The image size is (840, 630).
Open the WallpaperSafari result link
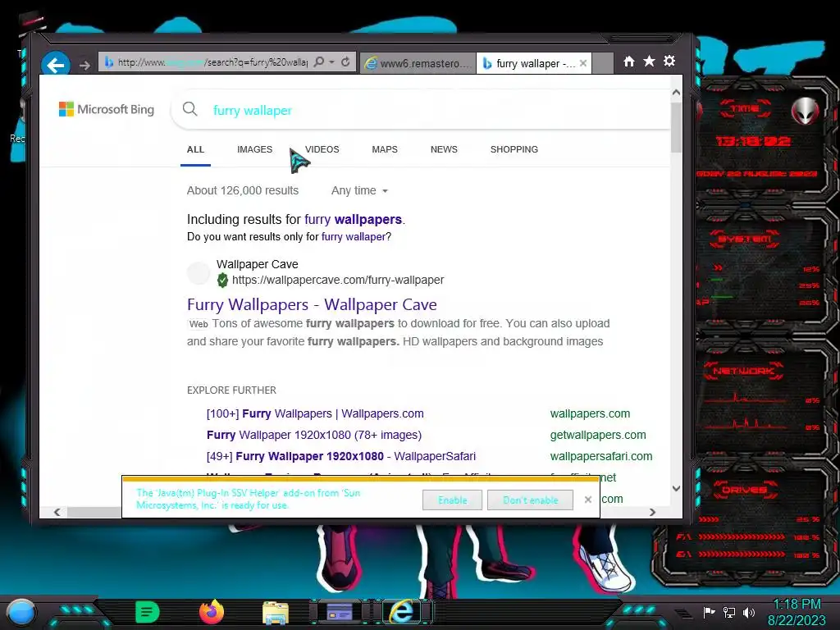[340, 456]
